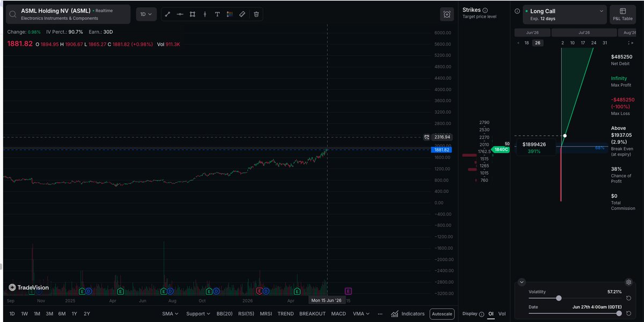Click the info icon next to Strikes
Viewport: 644px width, 322px height.
click(485, 10)
